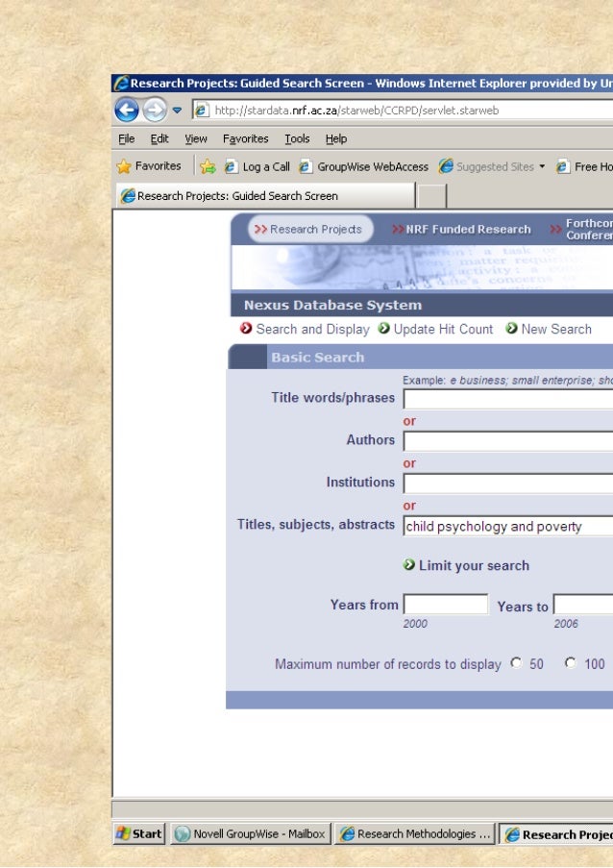
Task: Click Titles, subjects, abstracts field
Action: click(x=508, y=526)
